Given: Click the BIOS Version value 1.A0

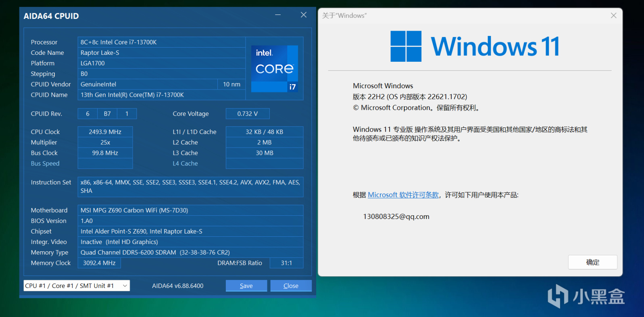Looking at the screenshot, I should click(190, 221).
